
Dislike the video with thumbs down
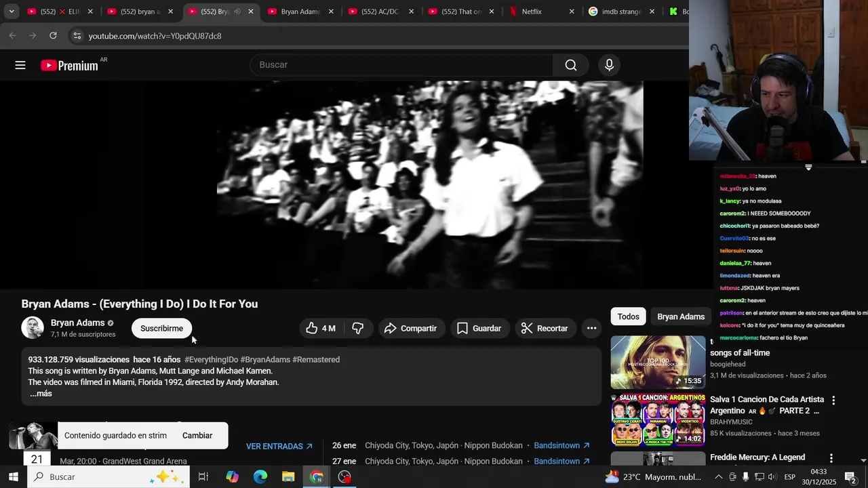358,328
